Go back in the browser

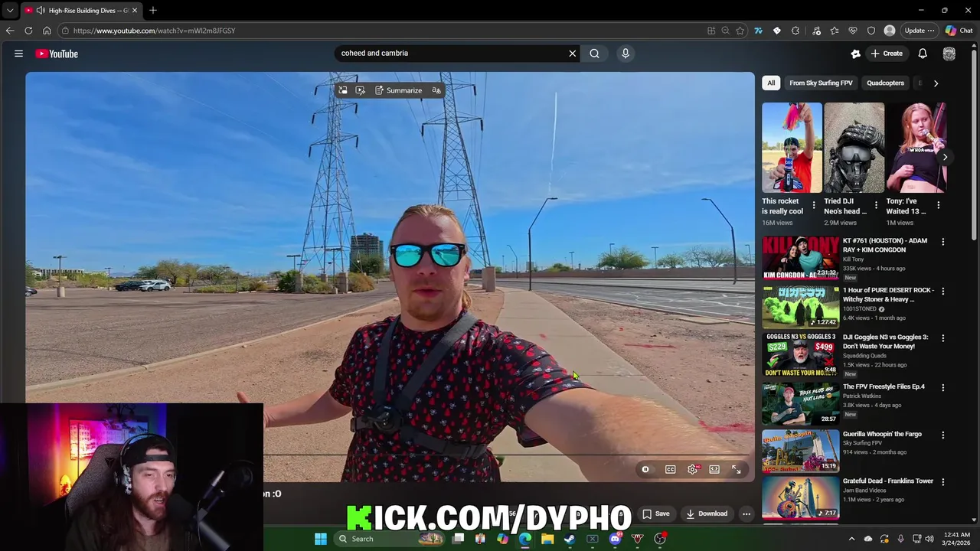[x=10, y=31]
